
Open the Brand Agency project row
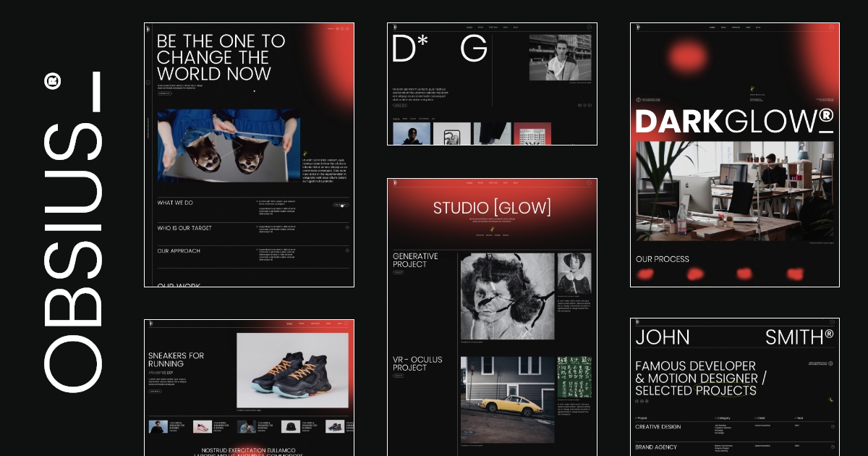click(832, 447)
